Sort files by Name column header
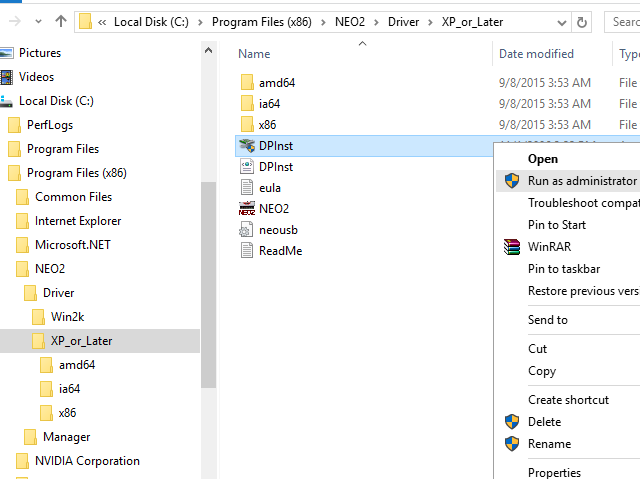This screenshot has width=640, height=479. coord(255,54)
